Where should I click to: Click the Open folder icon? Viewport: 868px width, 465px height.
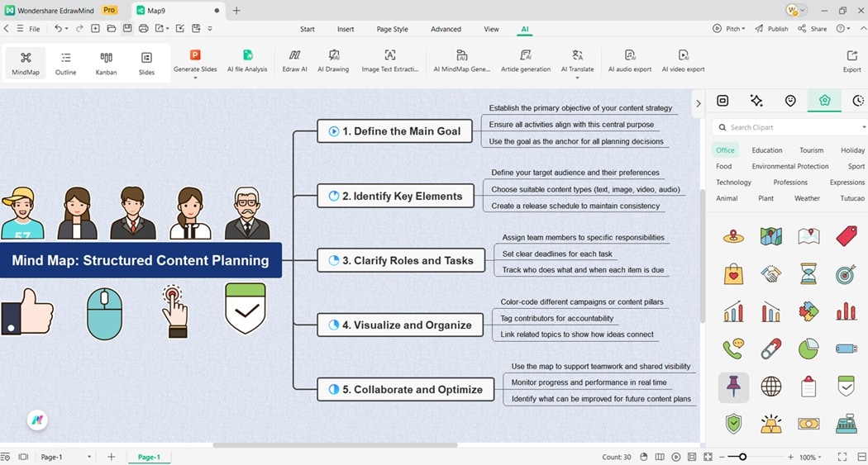click(112, 28)
